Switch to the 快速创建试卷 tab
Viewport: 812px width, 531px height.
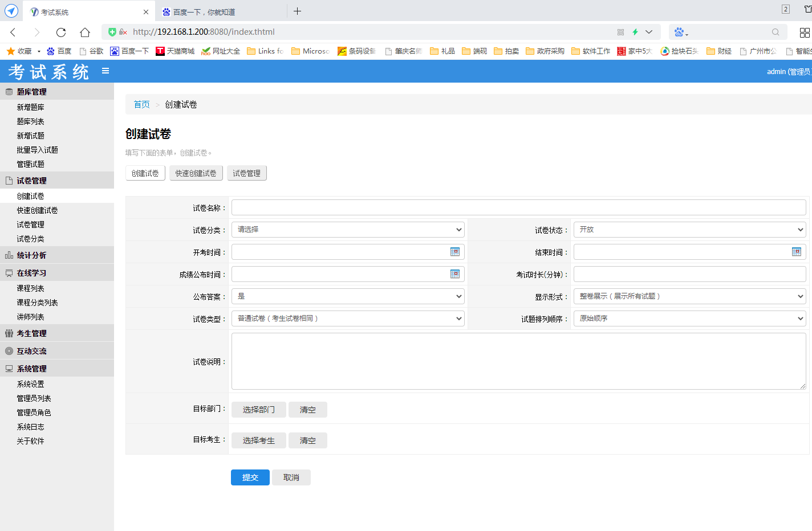tap(196, 173)
